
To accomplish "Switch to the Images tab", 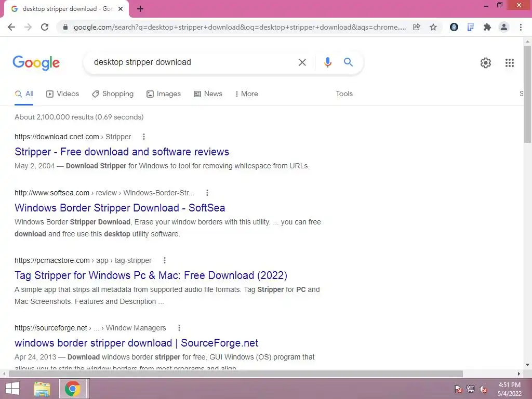I will (164, 94).
